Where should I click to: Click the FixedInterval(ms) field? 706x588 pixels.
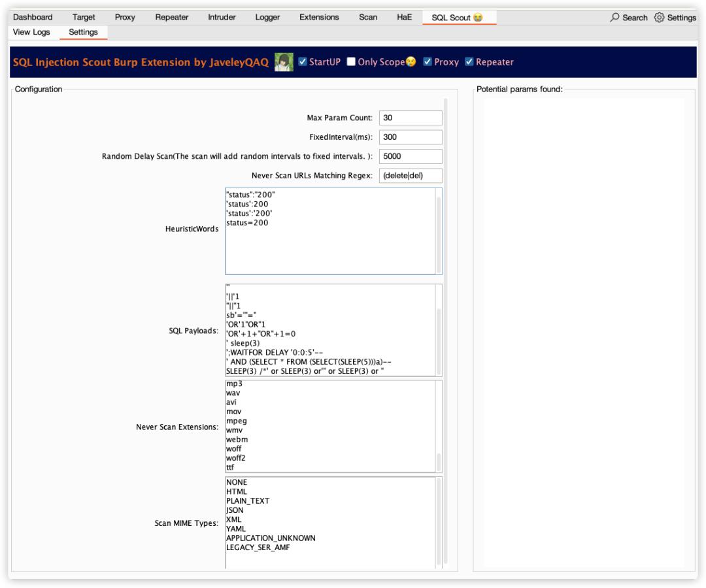[410, 137]
